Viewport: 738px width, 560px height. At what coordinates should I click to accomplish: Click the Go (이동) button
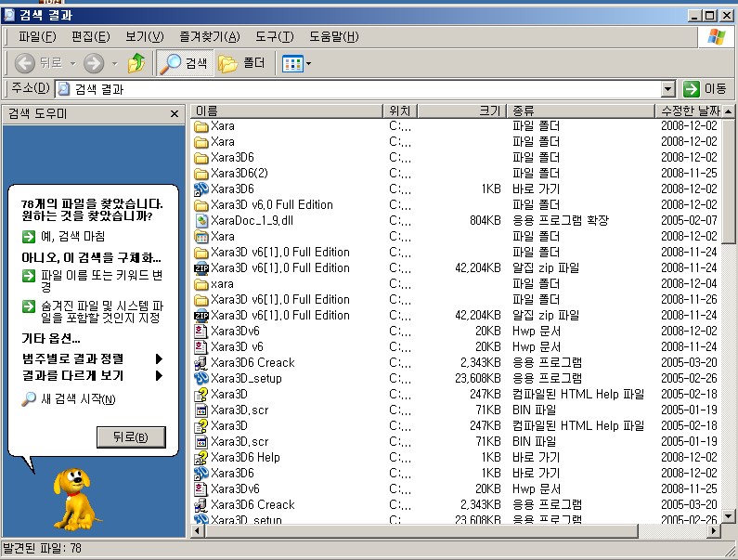tap(706, 88)
